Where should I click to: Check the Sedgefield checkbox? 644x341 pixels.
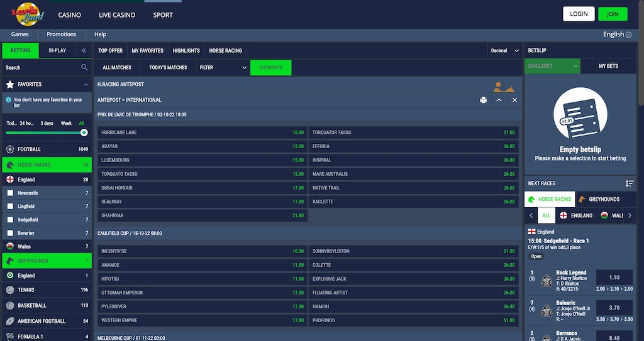click(10, 220)
